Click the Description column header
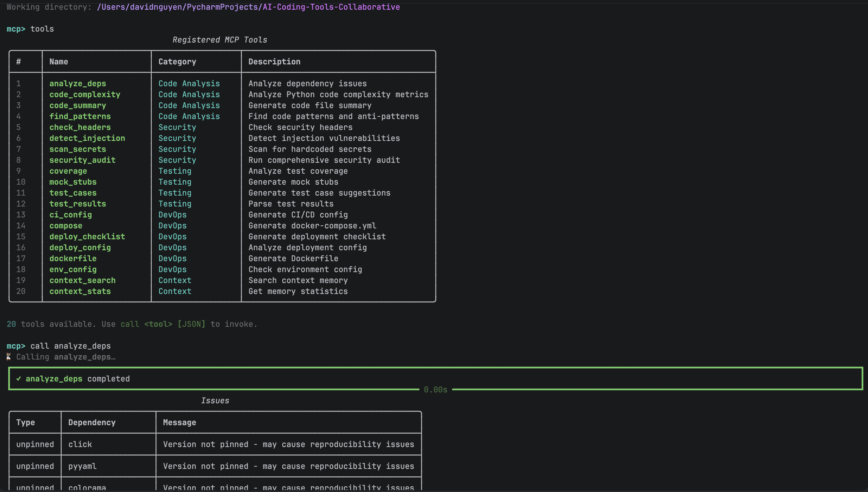The width and height of the screenshot is (868, 492). (274, 61)
